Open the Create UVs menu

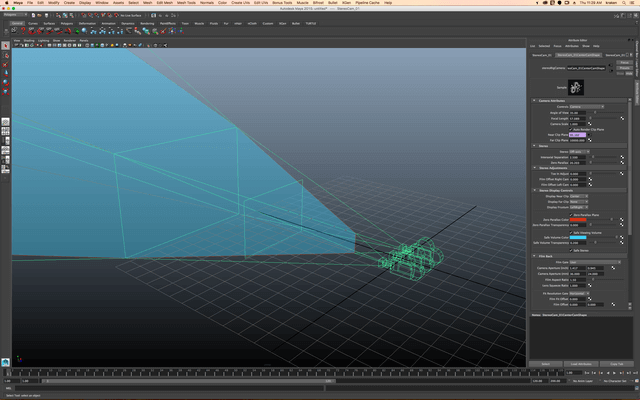pos(240,2)
